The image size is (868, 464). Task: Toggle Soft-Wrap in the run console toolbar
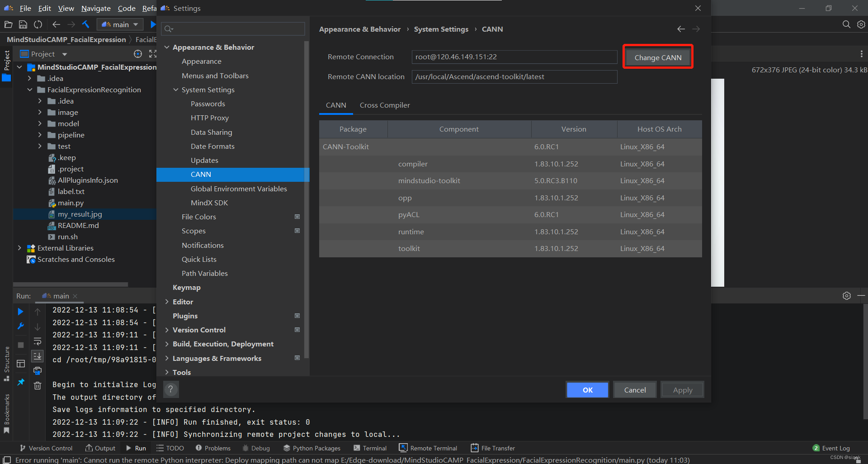click(38, 342)
